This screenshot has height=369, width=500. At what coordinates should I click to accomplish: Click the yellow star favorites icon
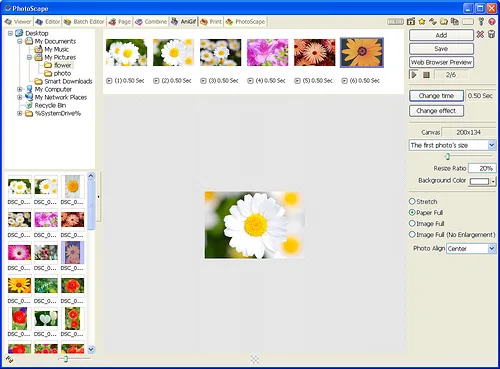tap(422, 22)
